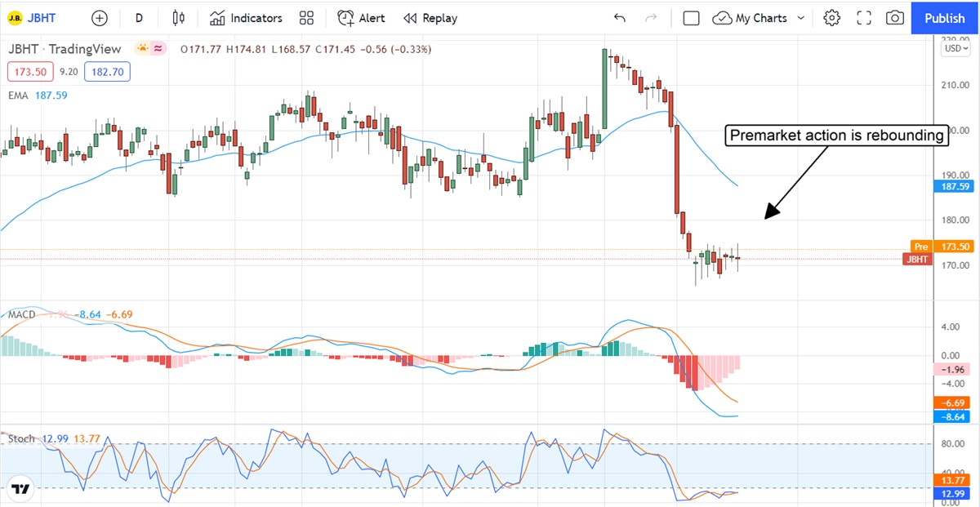The image size is (980, 507).
Task: Select the EMA indicator legend
Action: pyautogui.click(x=18, y=96)
